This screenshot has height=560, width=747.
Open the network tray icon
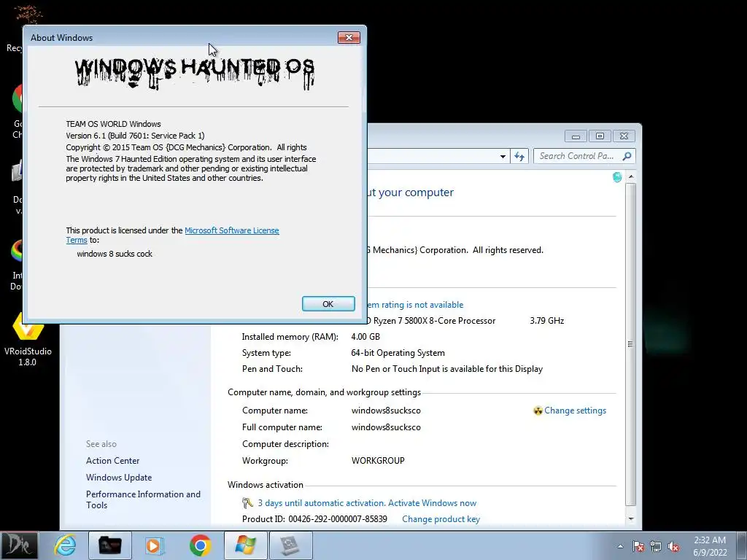click(x=656, y=546)
